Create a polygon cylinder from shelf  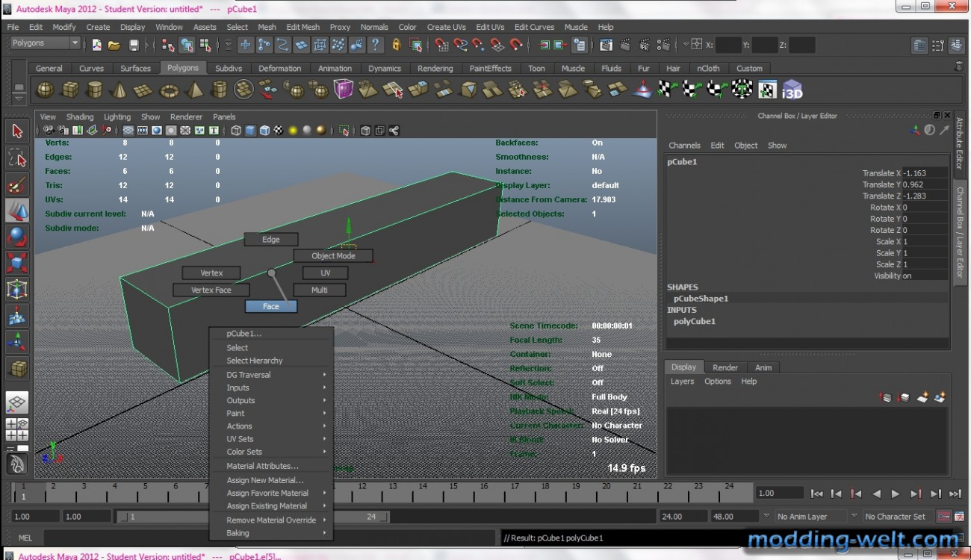click(95, 90)
